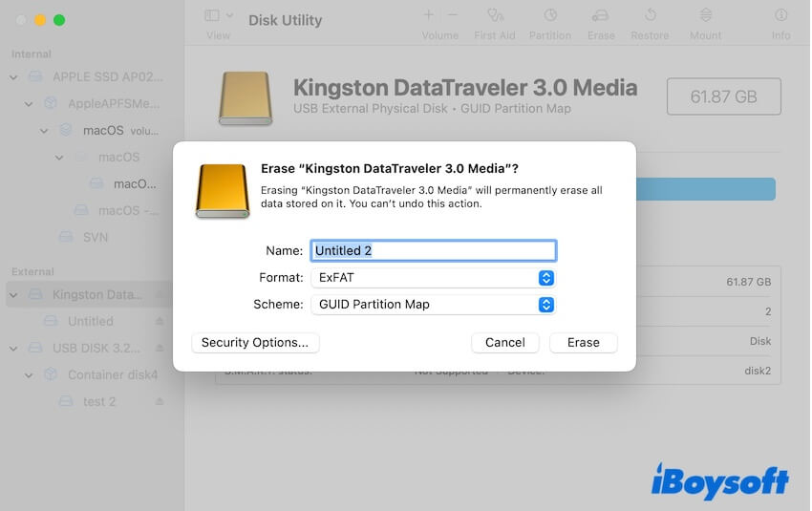Viewport: 812px width, 511px height.
Task: Click the Security Options button
Action: tap(255, 343)
